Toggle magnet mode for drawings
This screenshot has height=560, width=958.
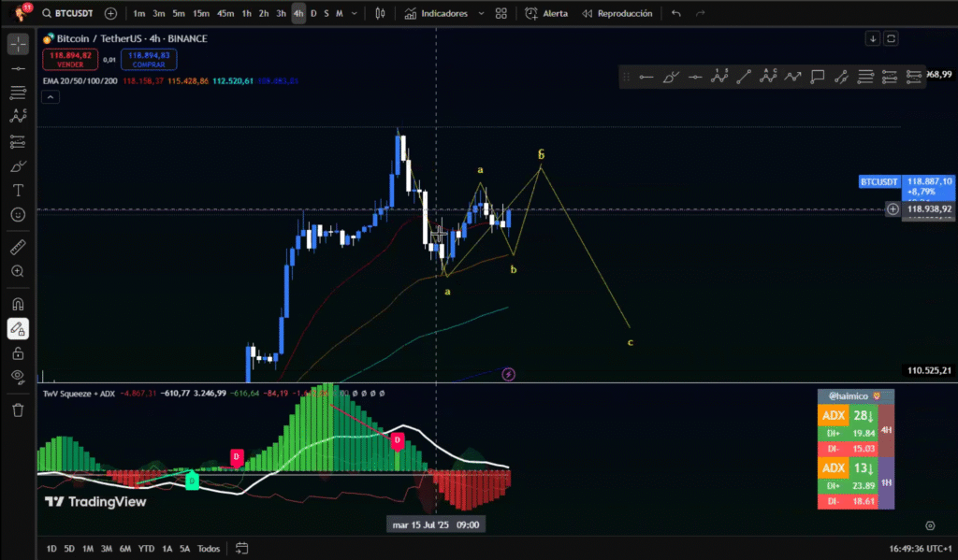18,304
